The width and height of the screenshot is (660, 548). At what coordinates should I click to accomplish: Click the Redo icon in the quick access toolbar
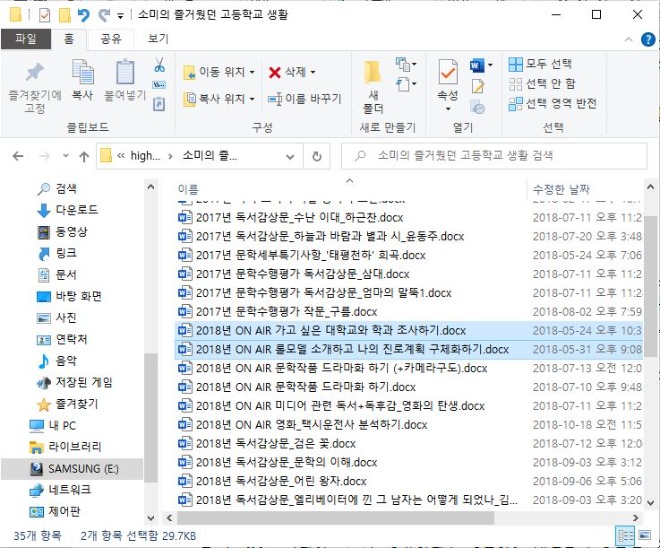pyautogui.click(x=104, y=16)
